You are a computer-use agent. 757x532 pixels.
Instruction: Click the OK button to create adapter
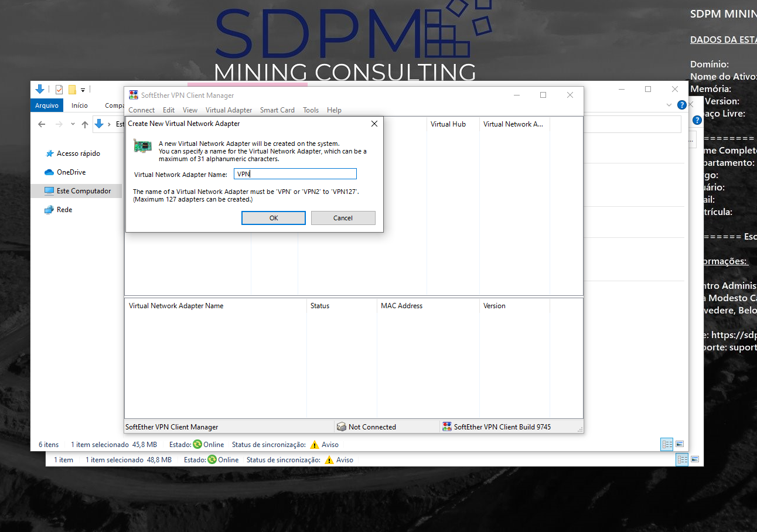pyautogui.click(x=273, y=218)
